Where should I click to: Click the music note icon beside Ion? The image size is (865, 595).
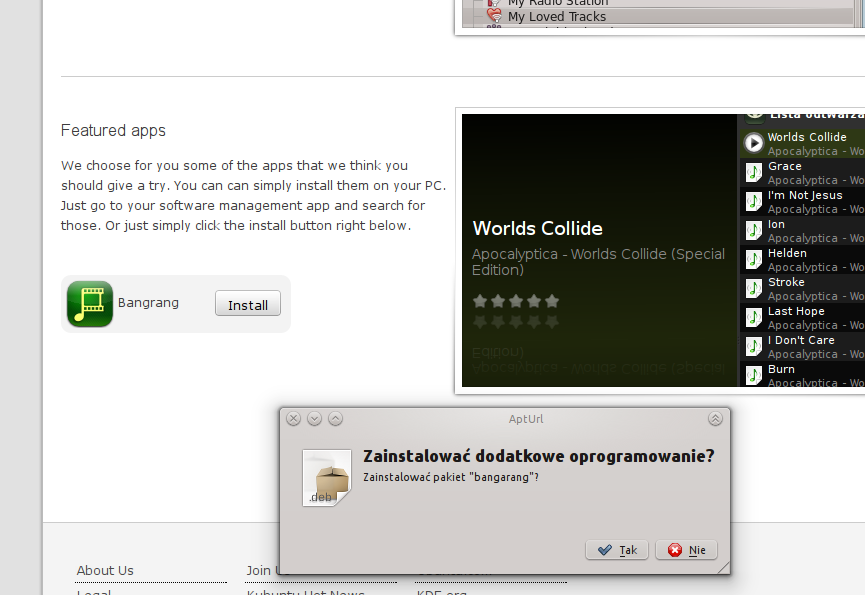pos(754,231)
